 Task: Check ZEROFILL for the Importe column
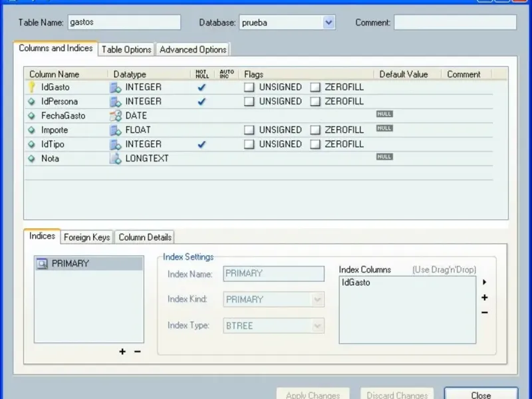click(315, 130)
